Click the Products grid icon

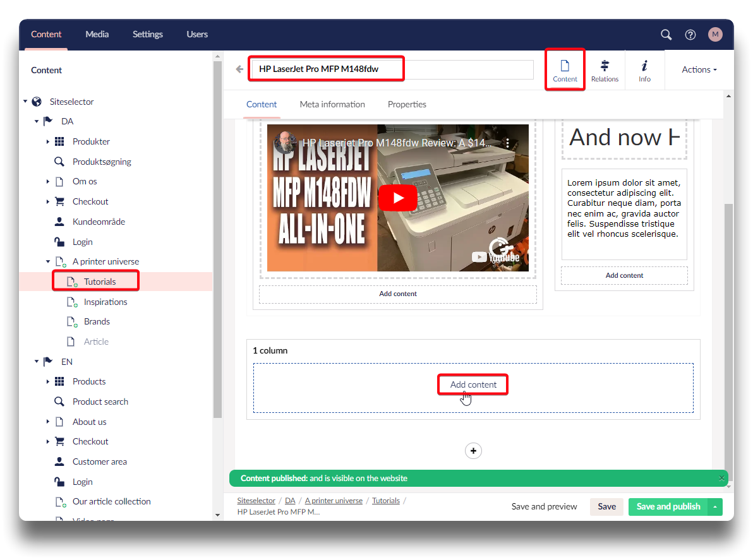(59, 381)
